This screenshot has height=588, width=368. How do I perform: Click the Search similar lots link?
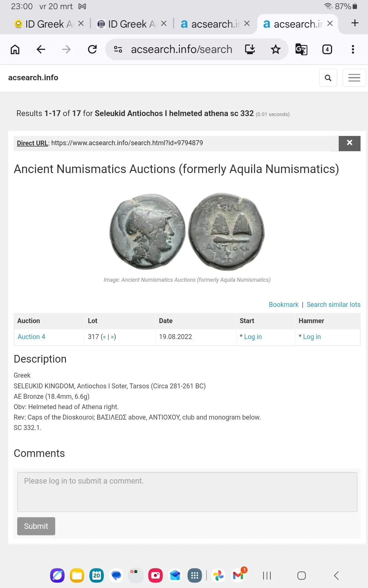pos(333,304)
